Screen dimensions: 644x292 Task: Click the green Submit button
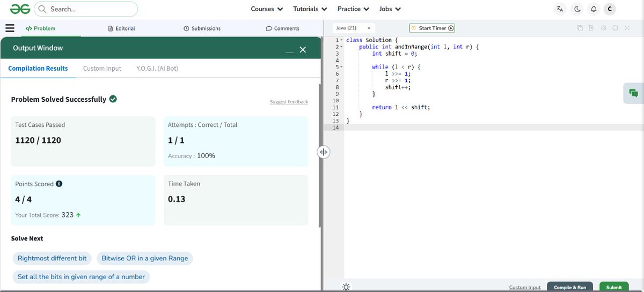point(614,287)
